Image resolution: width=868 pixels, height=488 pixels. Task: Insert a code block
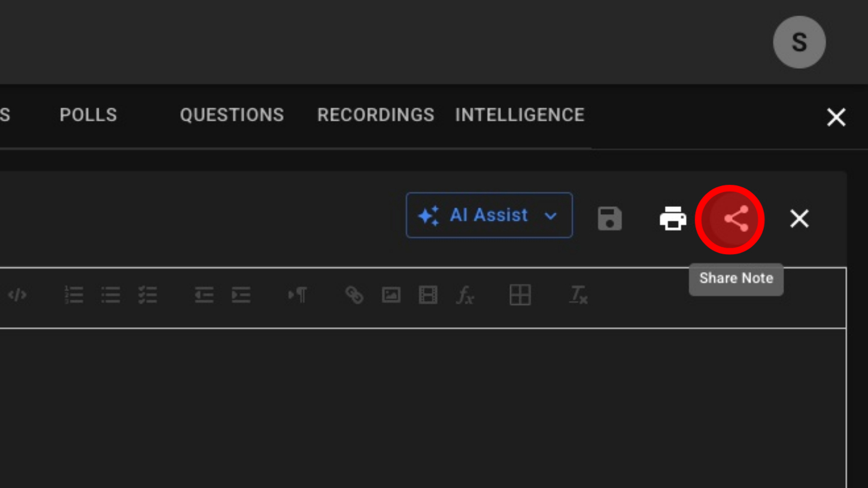[x=17, y=295]
